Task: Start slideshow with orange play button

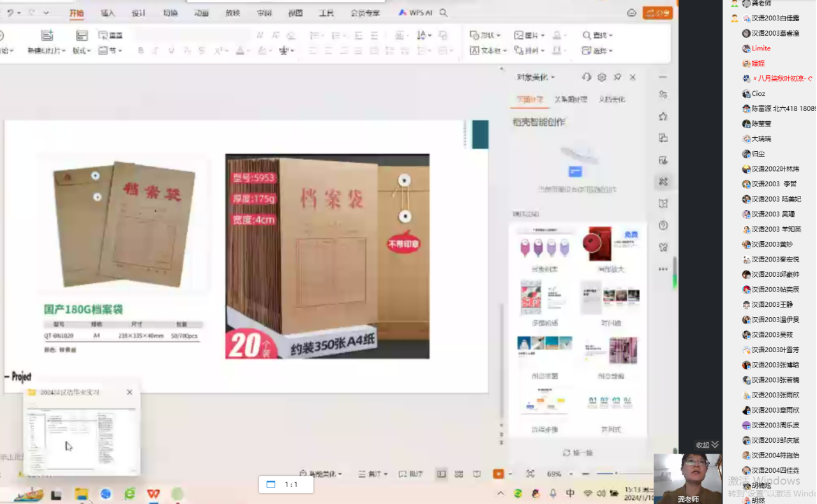Action: [498, 474]
